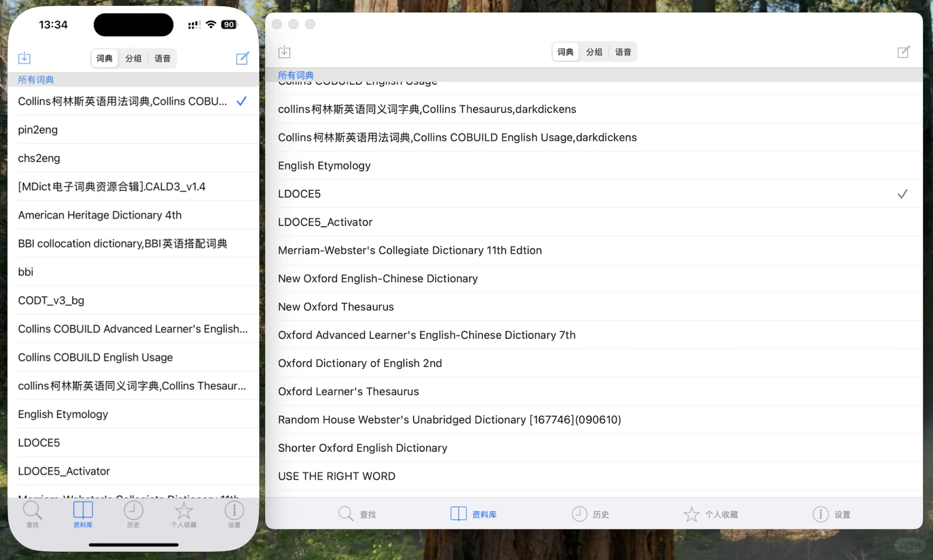Deselect the LDOCE5 dictionary checkmark

point(903,193)
